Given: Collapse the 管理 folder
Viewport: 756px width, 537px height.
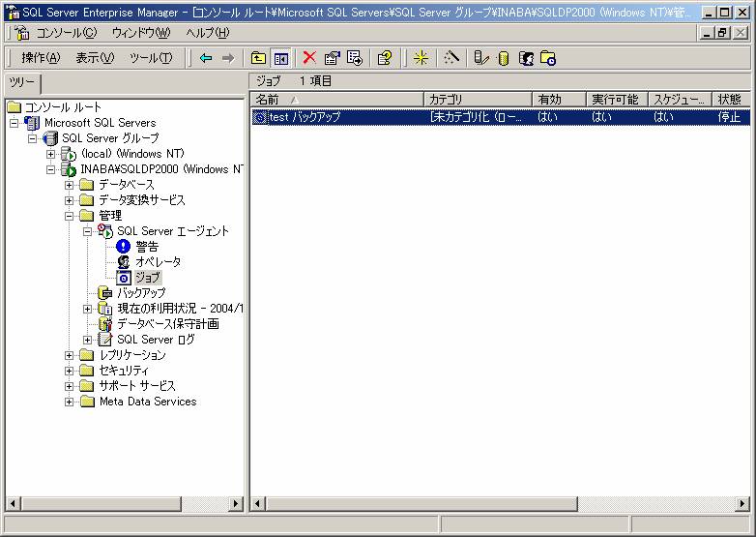Looking at the screenshot, I should (x=69, y=216).
